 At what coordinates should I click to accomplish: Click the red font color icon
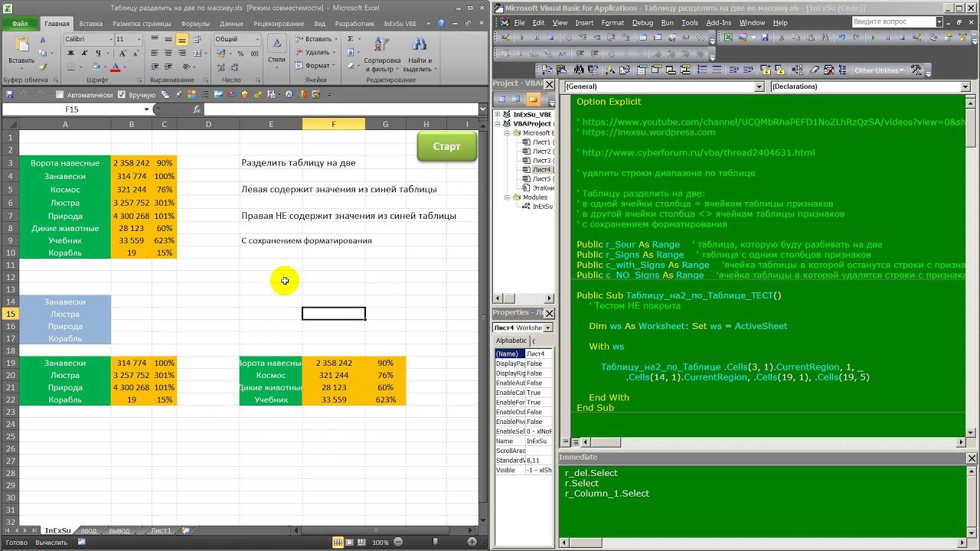pyautogui.click(x=115, y=67)
